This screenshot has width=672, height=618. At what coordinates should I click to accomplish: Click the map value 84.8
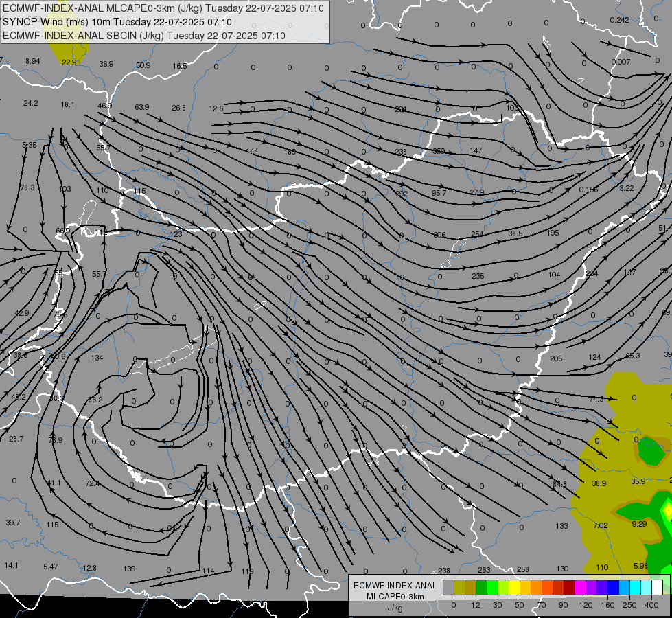pos(559,484)
